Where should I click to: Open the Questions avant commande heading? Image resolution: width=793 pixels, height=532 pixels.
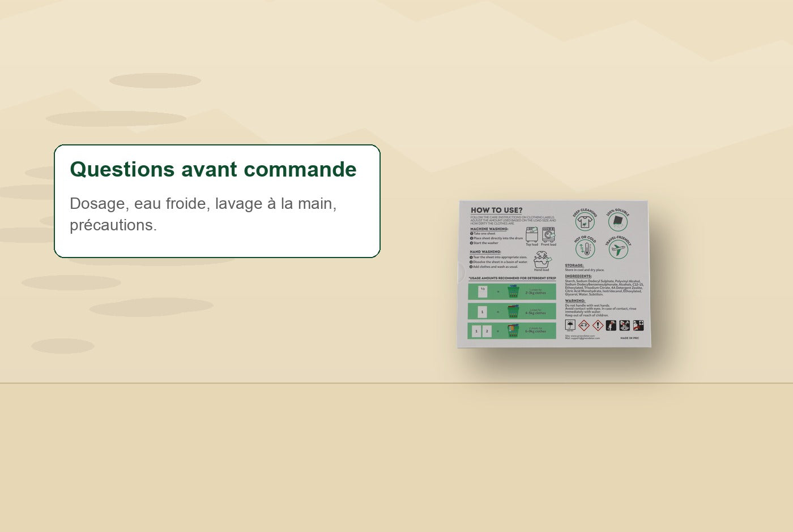tap(213, 169)
